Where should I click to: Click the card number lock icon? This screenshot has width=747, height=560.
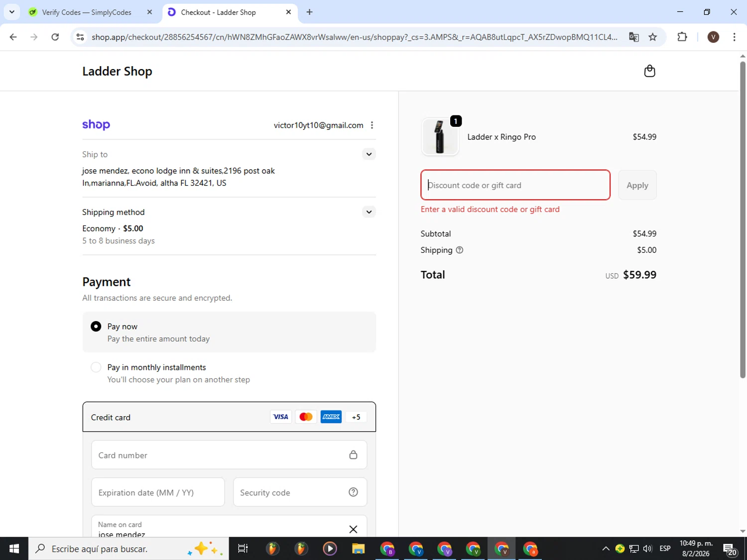(353, 454)
